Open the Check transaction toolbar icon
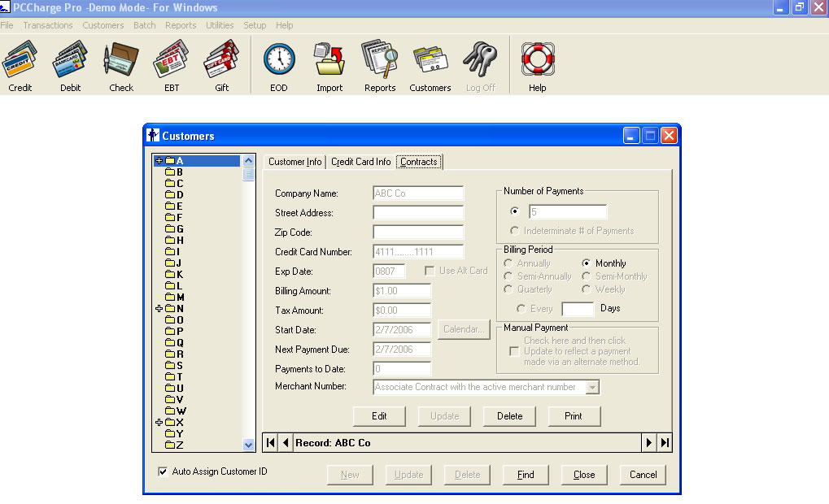The image size is (829, 504). [x=121, y=66]
